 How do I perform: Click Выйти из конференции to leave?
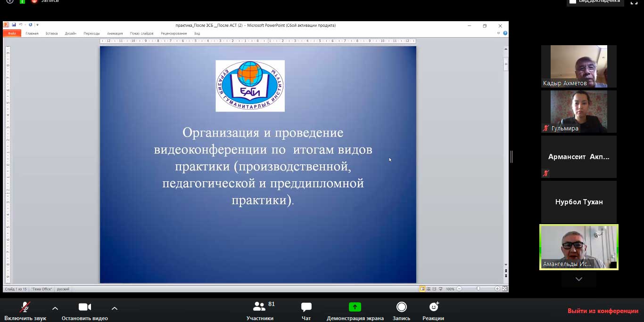(x=603, y=311)
